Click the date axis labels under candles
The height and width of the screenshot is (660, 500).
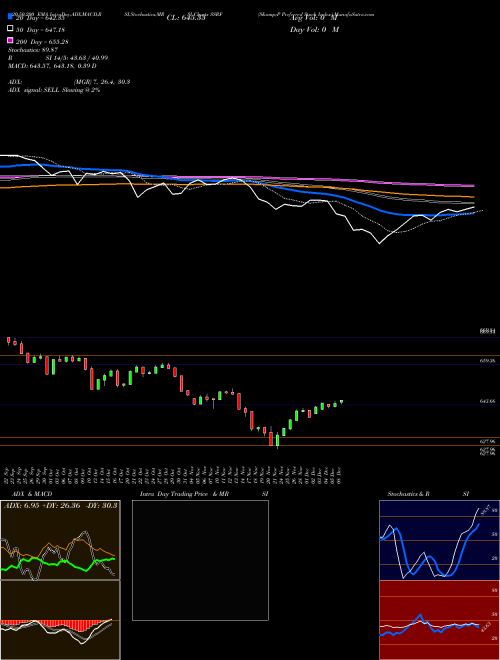point(173,476)
